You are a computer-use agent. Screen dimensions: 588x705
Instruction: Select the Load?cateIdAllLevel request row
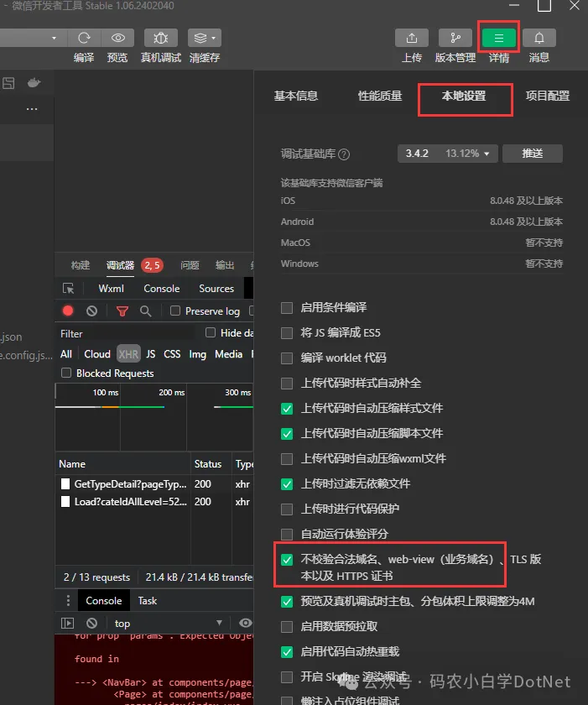point(154,502)
